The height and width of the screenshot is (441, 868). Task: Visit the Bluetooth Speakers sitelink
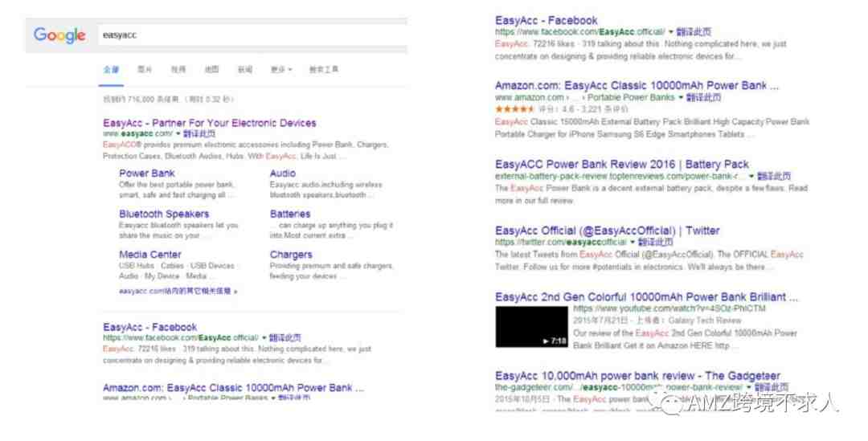(164, 214)
